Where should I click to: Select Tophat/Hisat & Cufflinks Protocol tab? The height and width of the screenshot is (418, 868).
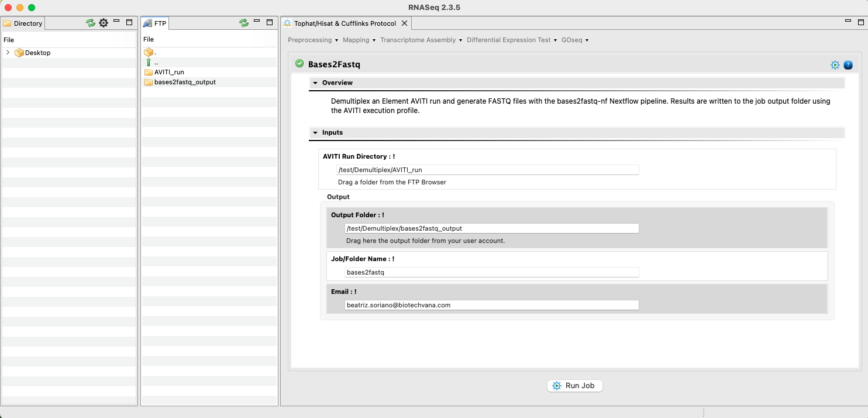point(345,23)
